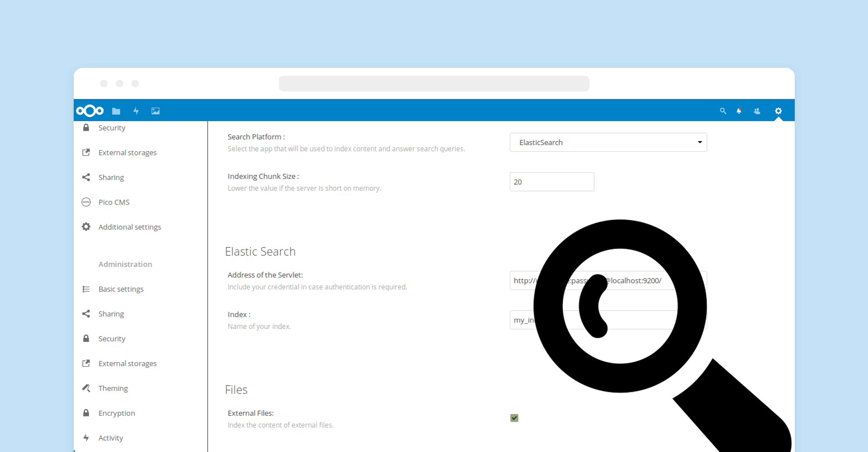868x452 pixels.
Task: Click the Indexing Chunk Size input field
Action: [552, 182]
